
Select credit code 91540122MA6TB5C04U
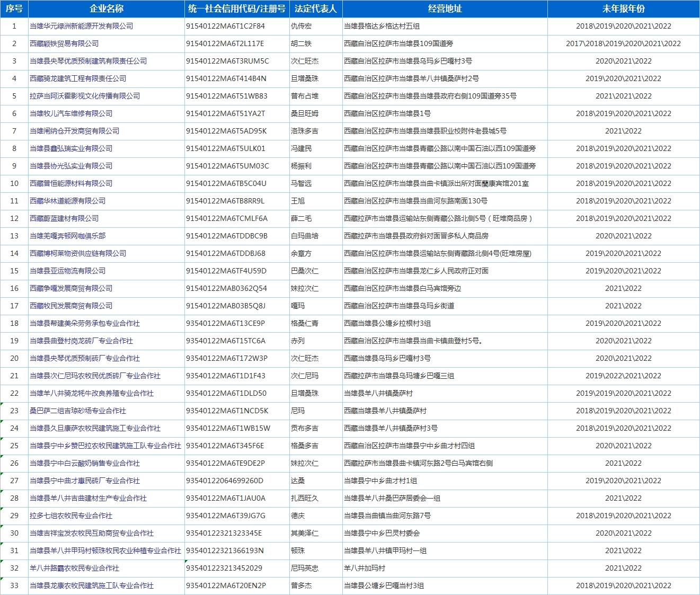click(x=226, y=183)
